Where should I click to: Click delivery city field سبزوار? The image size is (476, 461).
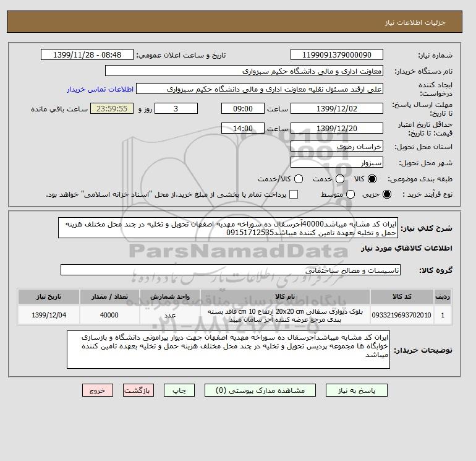coord(337,163)
